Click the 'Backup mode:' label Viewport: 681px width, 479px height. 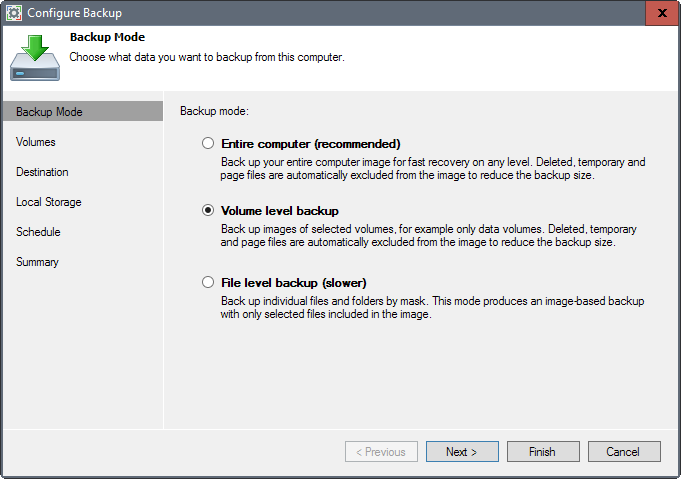pos(214,111)
